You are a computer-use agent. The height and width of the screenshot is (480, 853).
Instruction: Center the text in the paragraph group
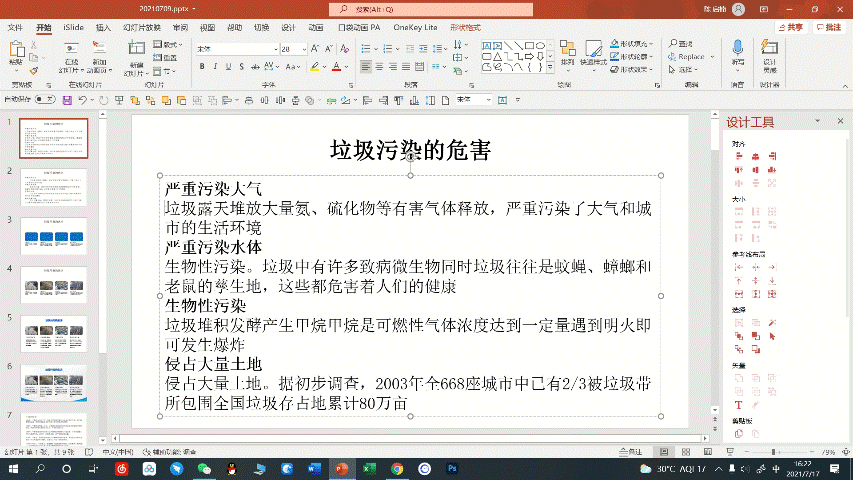(x=379, y=67)
